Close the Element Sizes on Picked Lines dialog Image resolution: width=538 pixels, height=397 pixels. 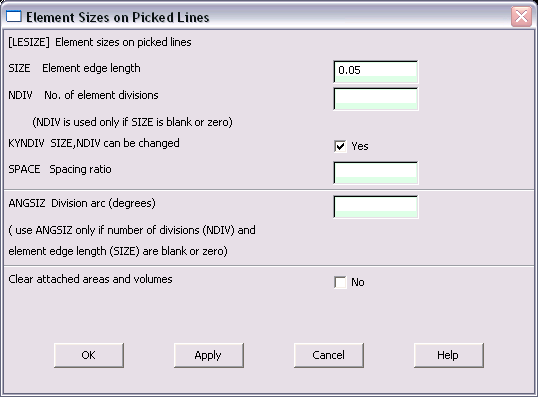point(521,16)
